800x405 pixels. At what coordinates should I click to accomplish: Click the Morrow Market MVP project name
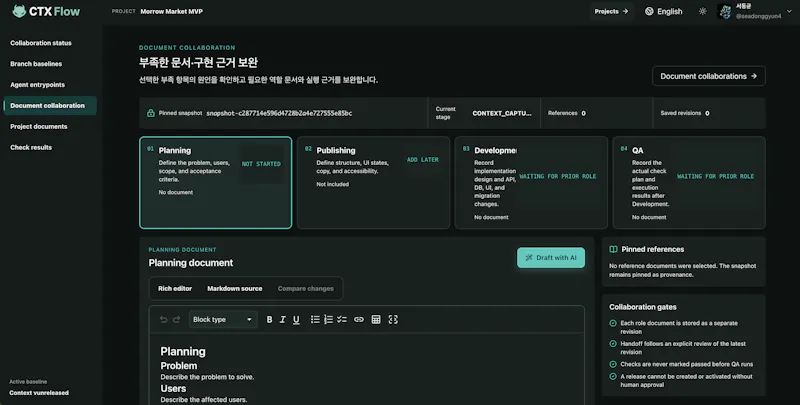pos(171,11)
